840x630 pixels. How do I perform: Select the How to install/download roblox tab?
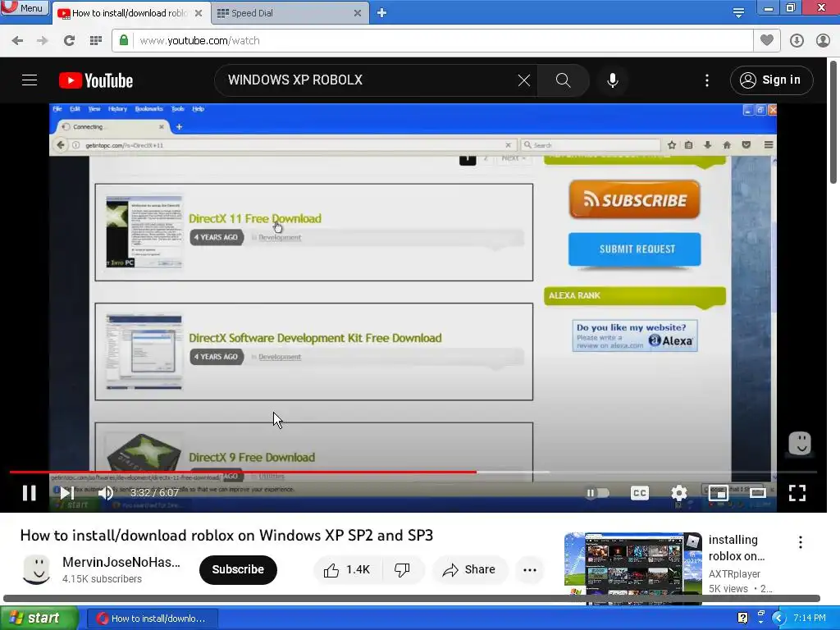(129, 13)
